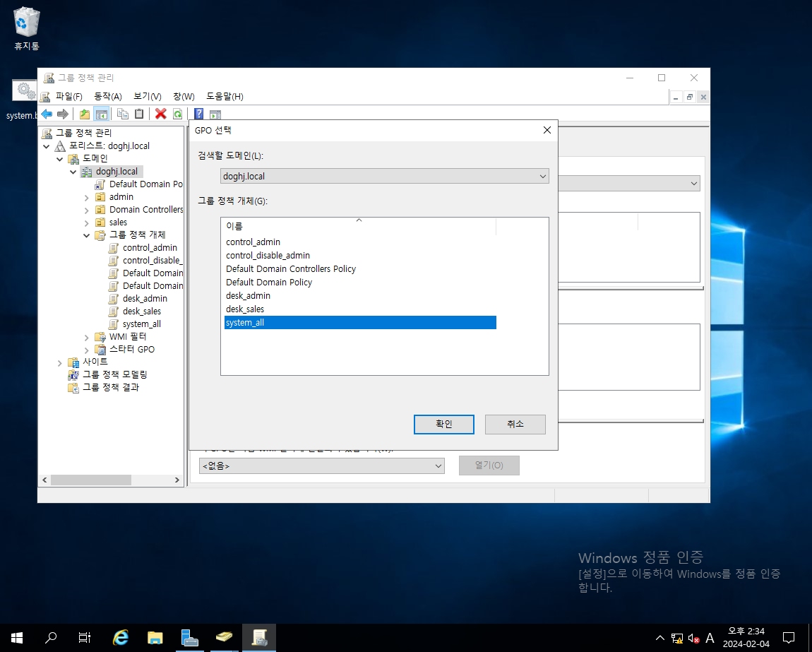The height and width of the screenshot is (652, 812).
Task: Select system_all in the GPO list
Action: point(360,322)
